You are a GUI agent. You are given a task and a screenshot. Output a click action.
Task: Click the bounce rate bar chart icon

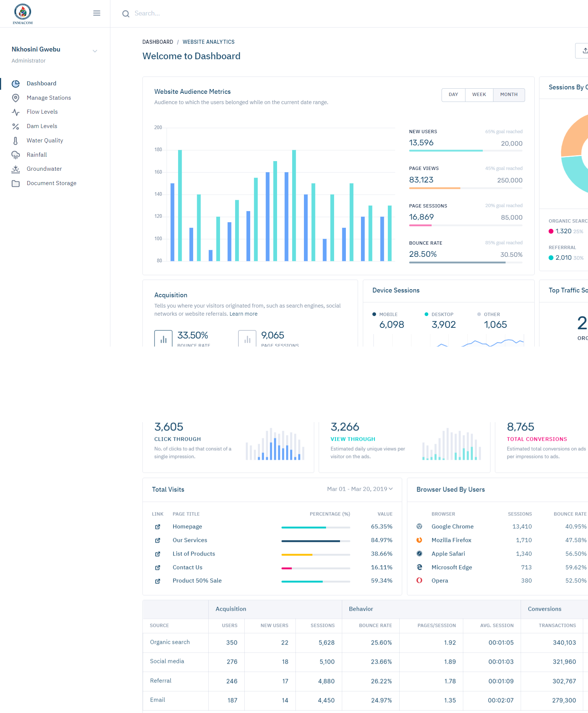tap(163, 338)
